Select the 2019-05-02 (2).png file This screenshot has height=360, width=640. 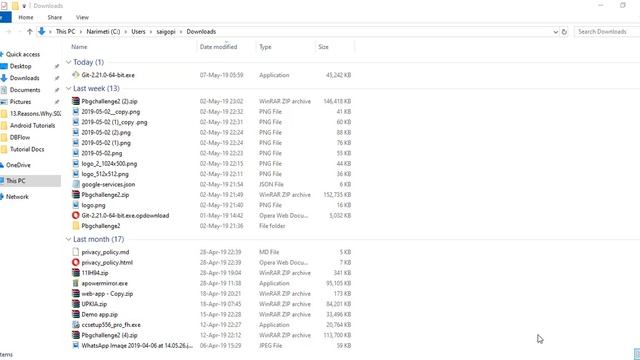tap(106, 133)
